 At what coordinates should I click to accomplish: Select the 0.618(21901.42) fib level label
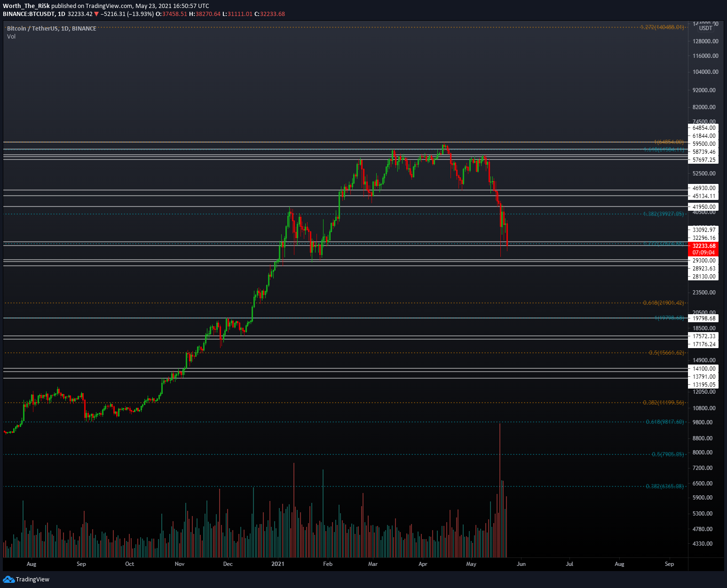[664, 303]
